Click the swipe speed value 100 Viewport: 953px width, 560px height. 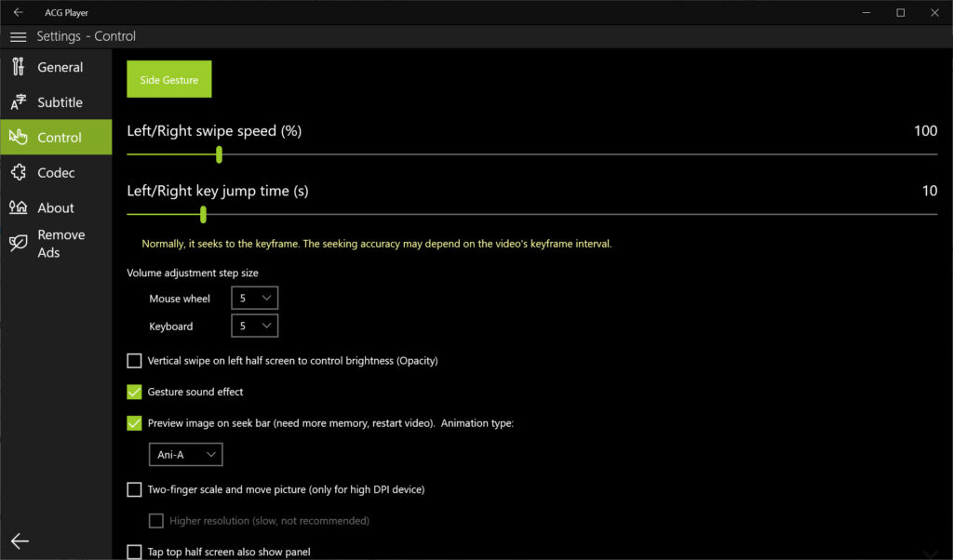(925, 131)
